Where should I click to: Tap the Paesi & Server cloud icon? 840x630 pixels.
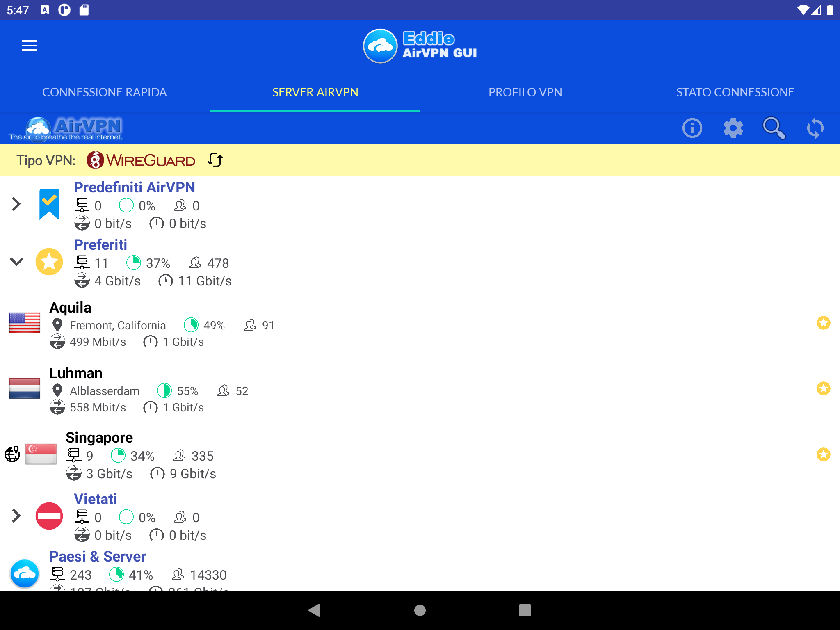(25, 573)
